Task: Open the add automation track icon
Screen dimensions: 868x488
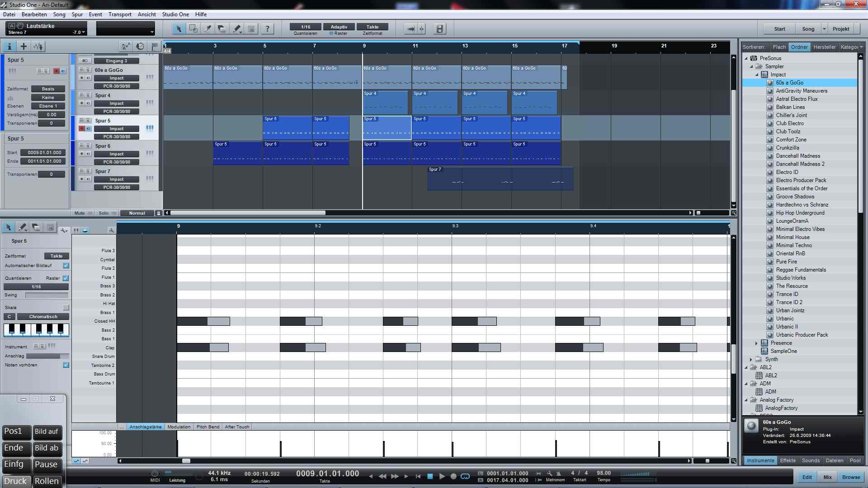Action: (38, 46)
